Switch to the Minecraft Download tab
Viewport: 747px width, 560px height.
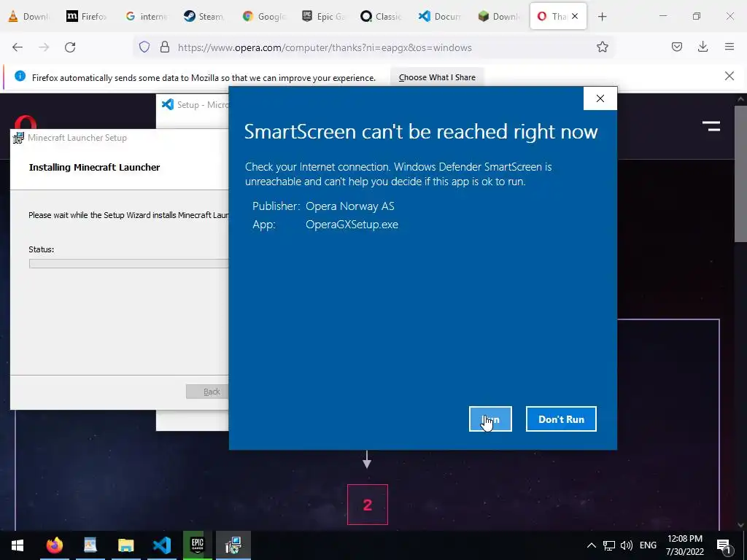498,17
